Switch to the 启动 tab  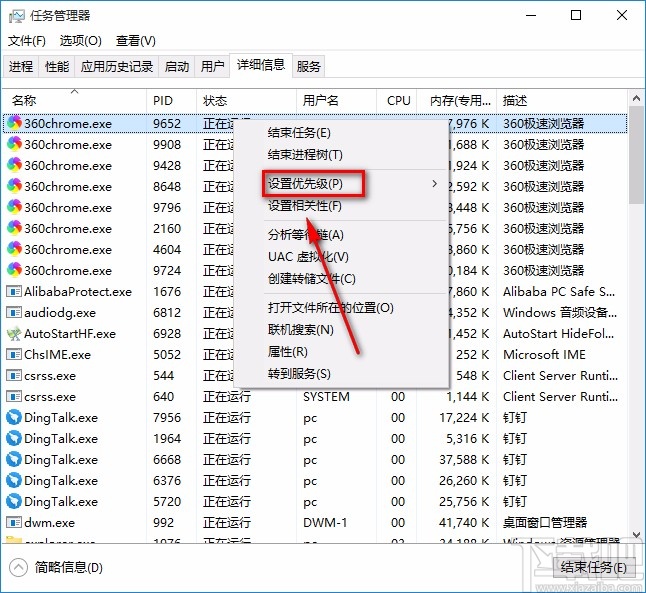(177, 66)
